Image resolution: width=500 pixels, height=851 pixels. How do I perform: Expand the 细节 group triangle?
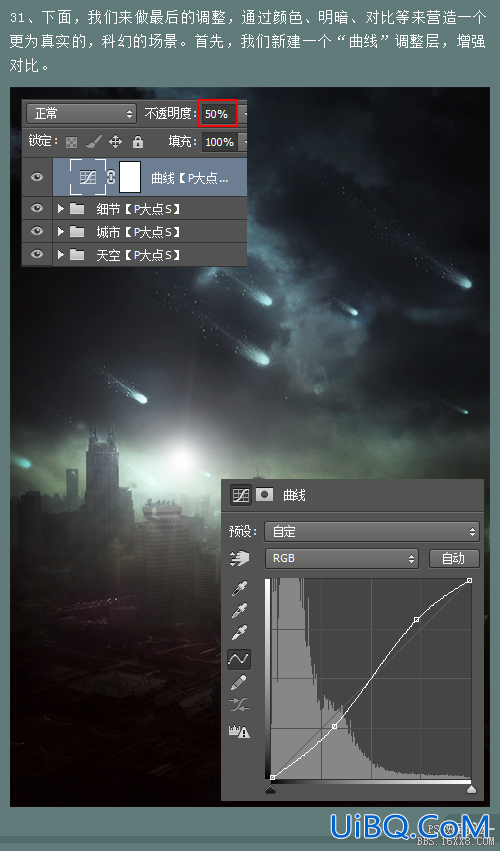(61, 208)
